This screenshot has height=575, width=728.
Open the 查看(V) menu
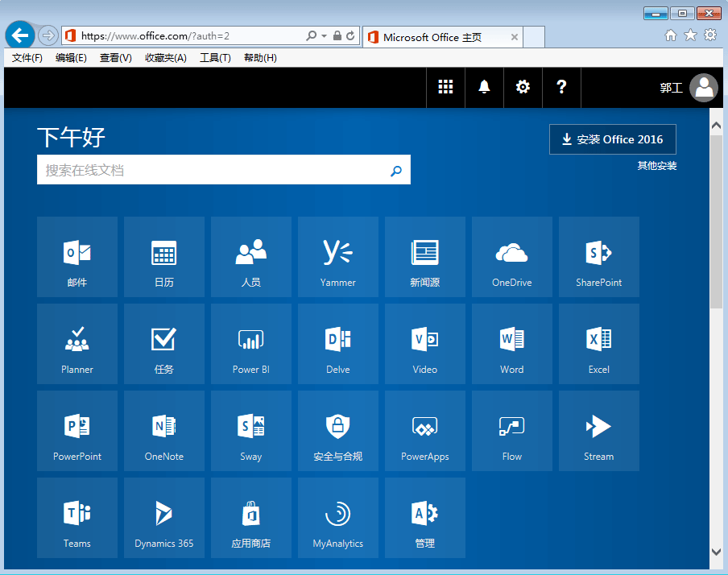[116, 58]
